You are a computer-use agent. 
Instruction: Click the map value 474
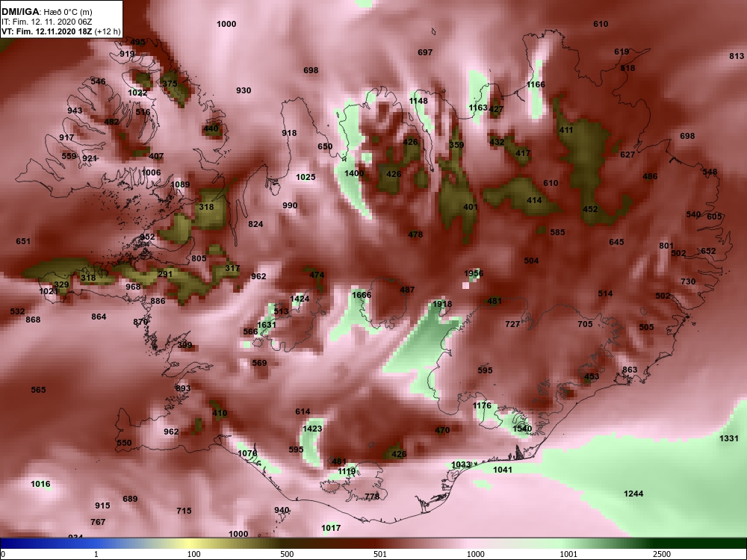pos(317,274)
